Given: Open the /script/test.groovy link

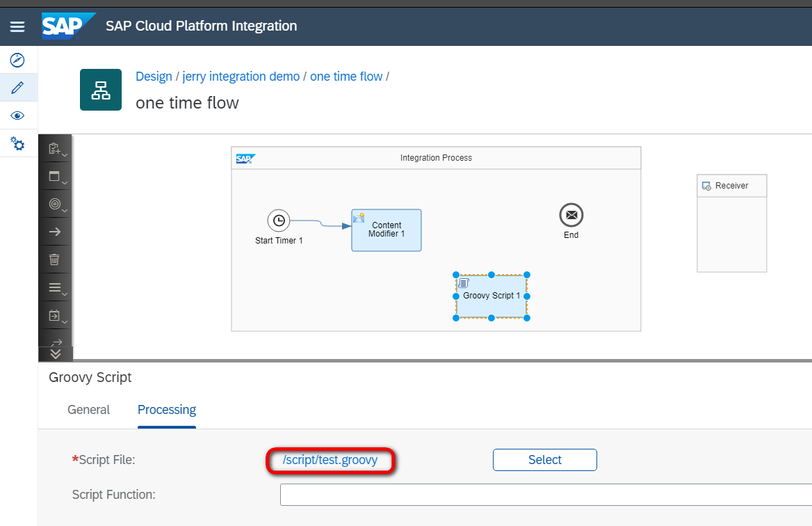Looking at the screenshot, I should point(330,460).
